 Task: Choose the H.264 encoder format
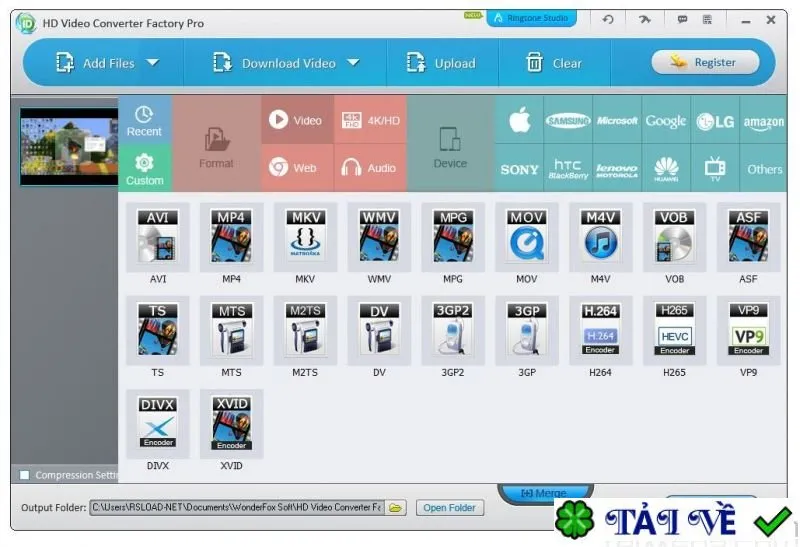pyautogui.click(x=601, y=330)
